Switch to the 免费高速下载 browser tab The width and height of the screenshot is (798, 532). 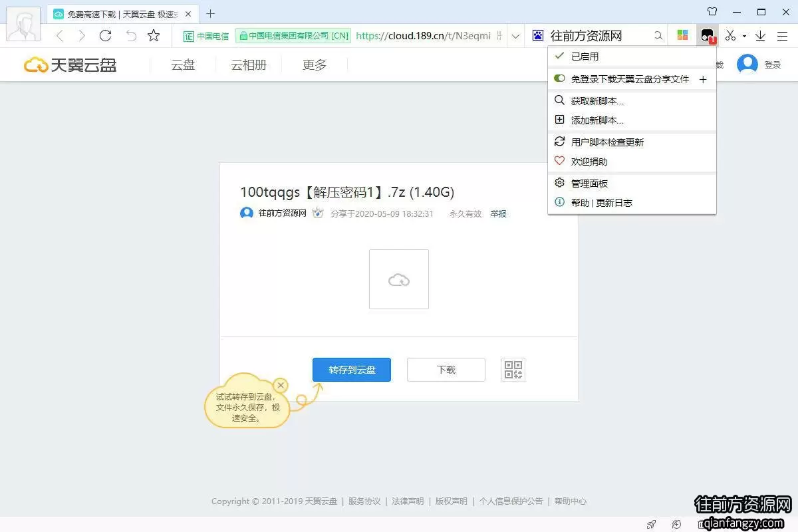(x=123, y=14)
